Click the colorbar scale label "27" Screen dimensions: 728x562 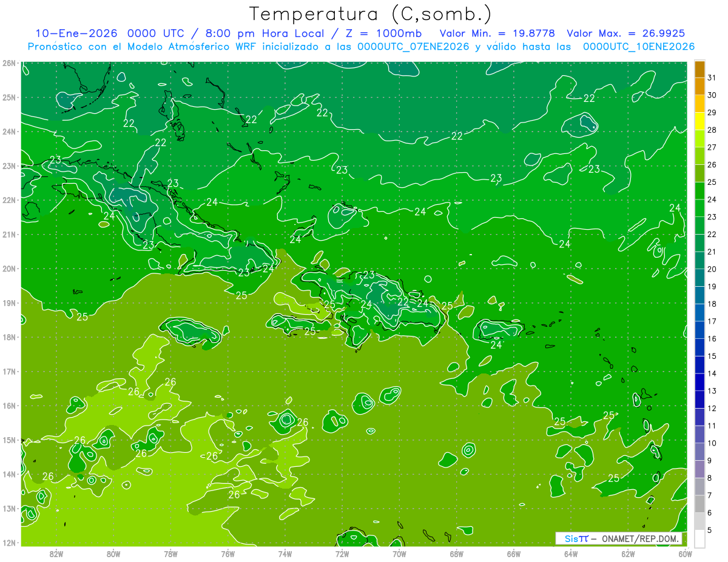712,147
